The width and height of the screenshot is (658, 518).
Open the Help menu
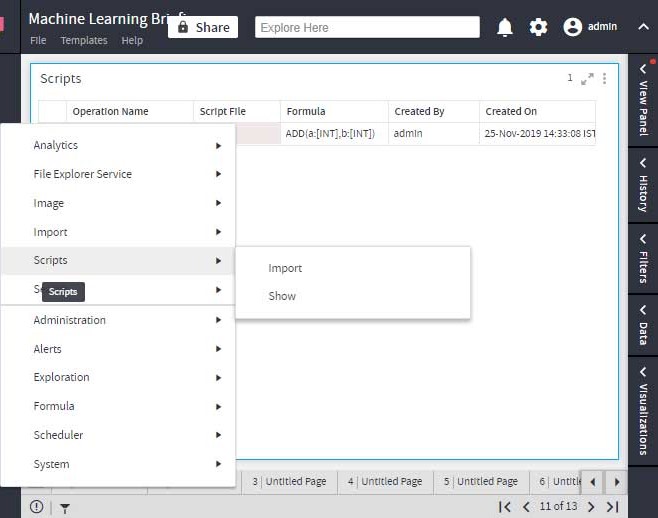click(132, 41)
